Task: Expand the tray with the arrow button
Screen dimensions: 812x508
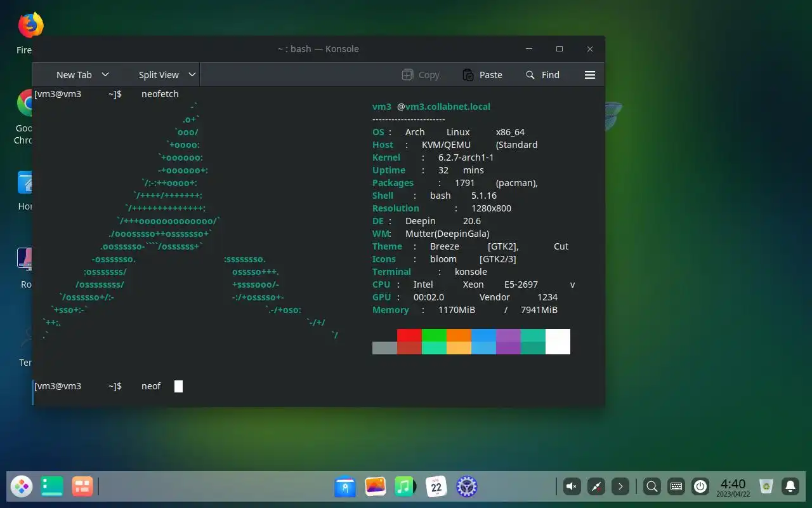Action: (x=620, y=487)
